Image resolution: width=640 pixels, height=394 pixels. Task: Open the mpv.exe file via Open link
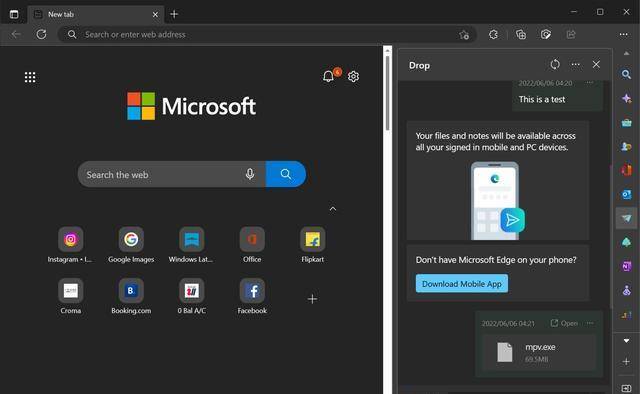coord(564,323)
